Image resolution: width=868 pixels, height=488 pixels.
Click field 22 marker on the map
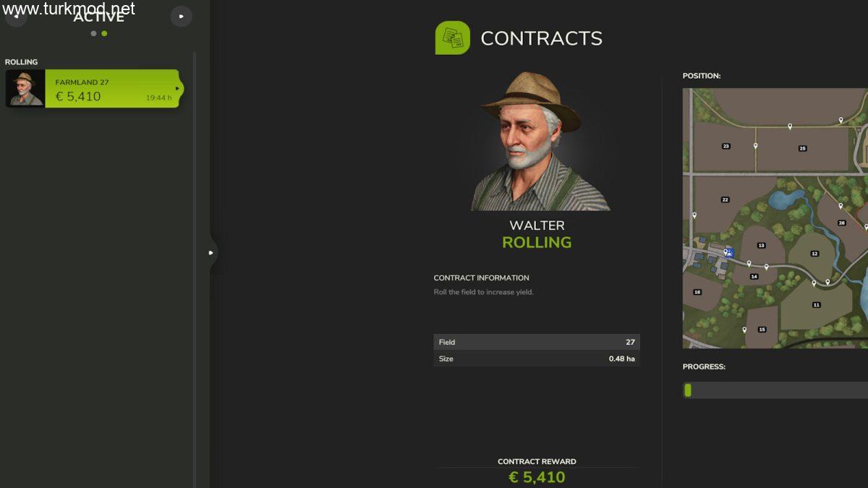coord(725,200)
